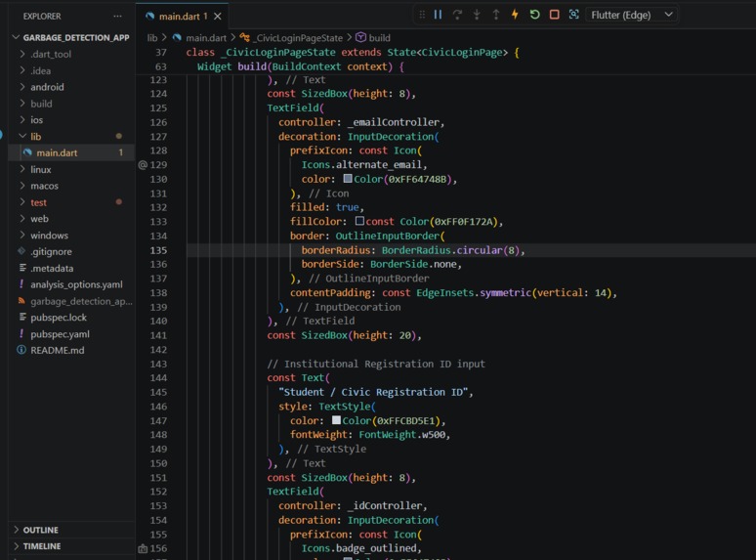The width and height of the screenshot is (756, 560).
Task: Open the .gitignore file
Action: click(71, 251)
